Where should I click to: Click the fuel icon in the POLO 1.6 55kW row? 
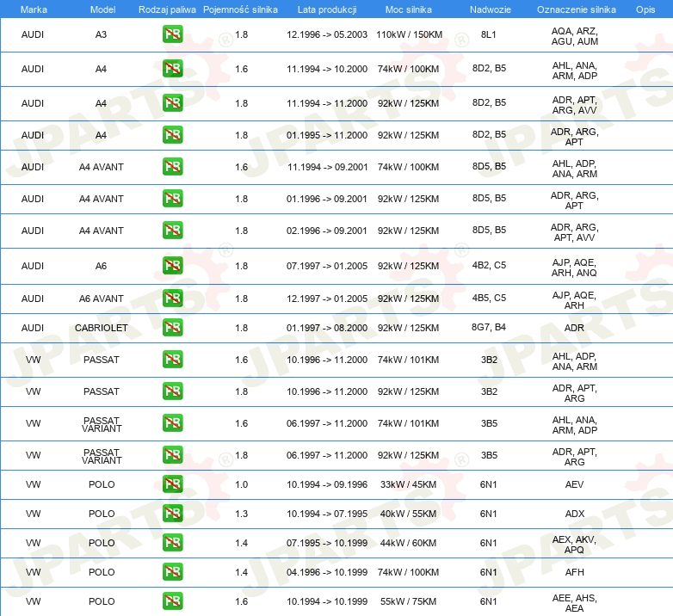(172, 601)
